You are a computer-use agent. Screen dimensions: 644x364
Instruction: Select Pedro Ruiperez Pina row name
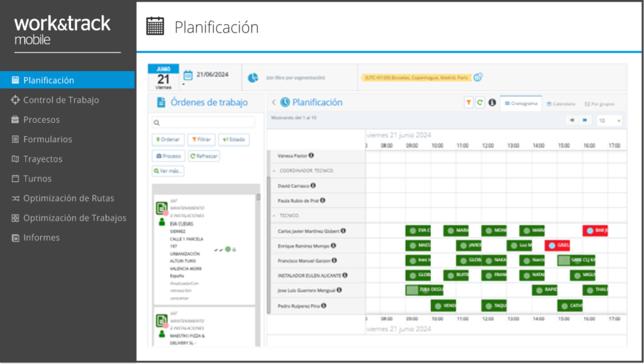[x=299, y=306]
